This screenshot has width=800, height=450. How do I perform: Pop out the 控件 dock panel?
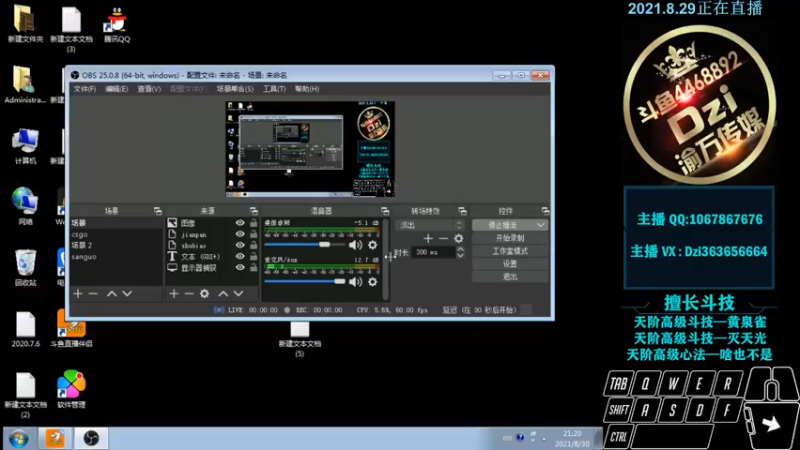coord(545,211)
